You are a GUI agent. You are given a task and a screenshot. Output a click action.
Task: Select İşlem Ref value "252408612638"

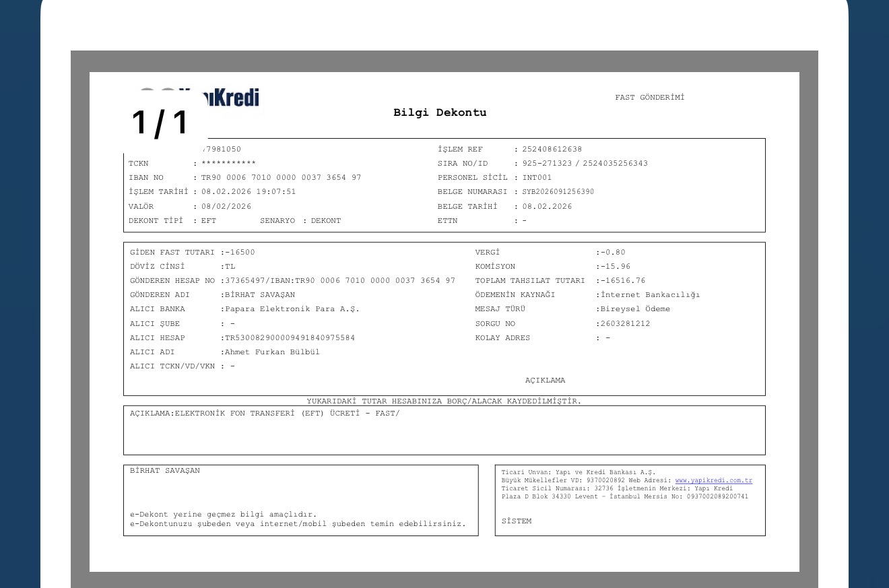coord(552,149)
